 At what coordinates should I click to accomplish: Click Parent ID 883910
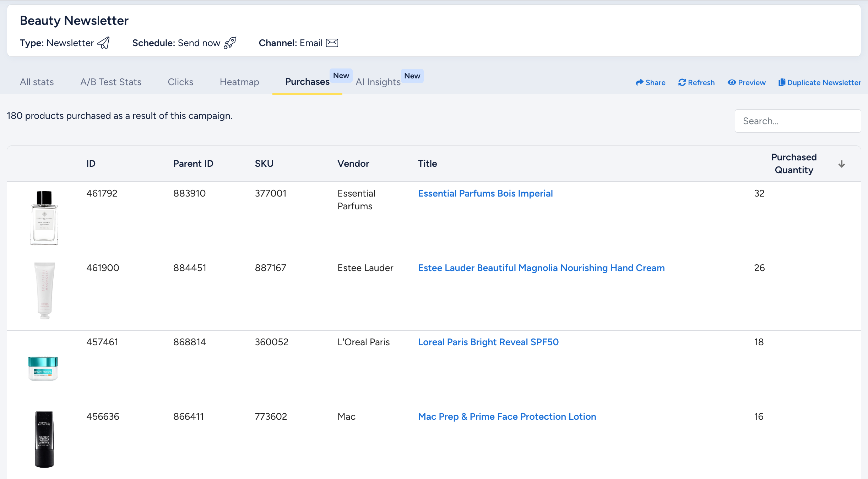coord(189,193)
